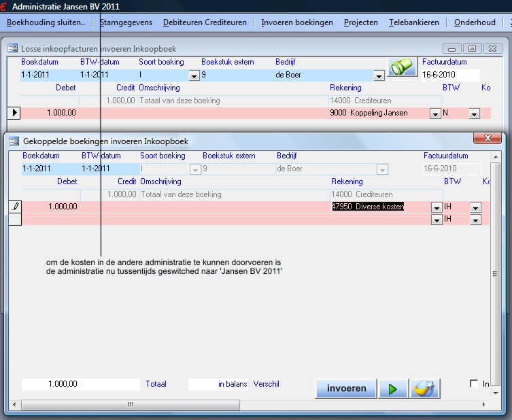Click the Gekoppelde boekingen window form icon
The image size is (512, 420).
pyautogui.click(x=14, y=141)
